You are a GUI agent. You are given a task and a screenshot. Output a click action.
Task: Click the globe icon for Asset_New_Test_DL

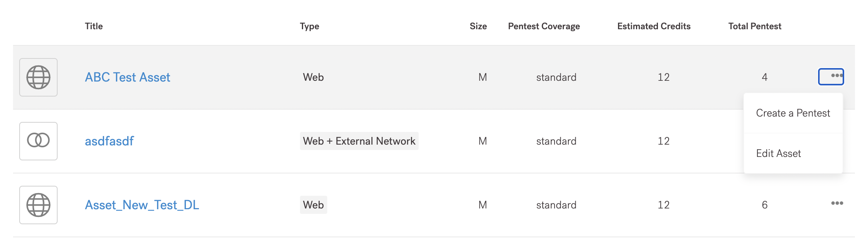38,205
